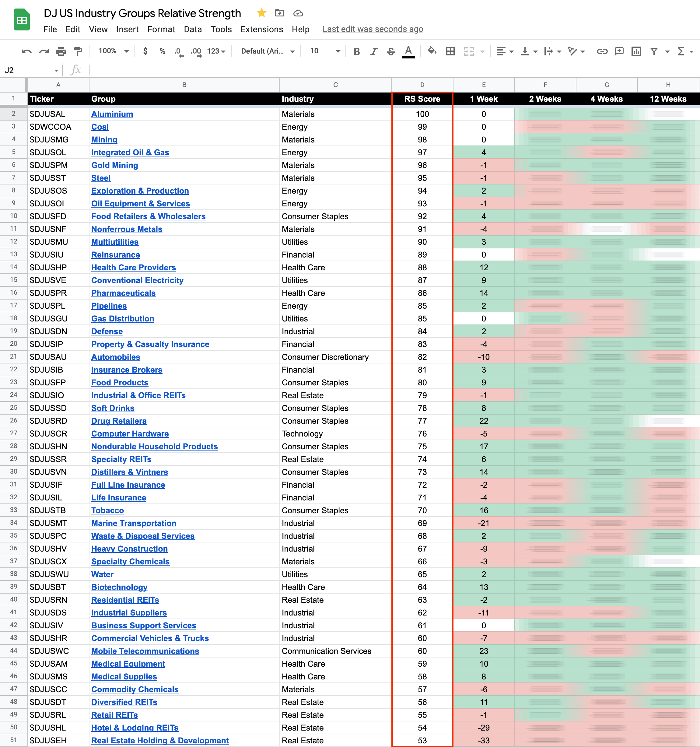Click the Redo icon in toolbar
This screenshot has height=747, width=700.
44,51
